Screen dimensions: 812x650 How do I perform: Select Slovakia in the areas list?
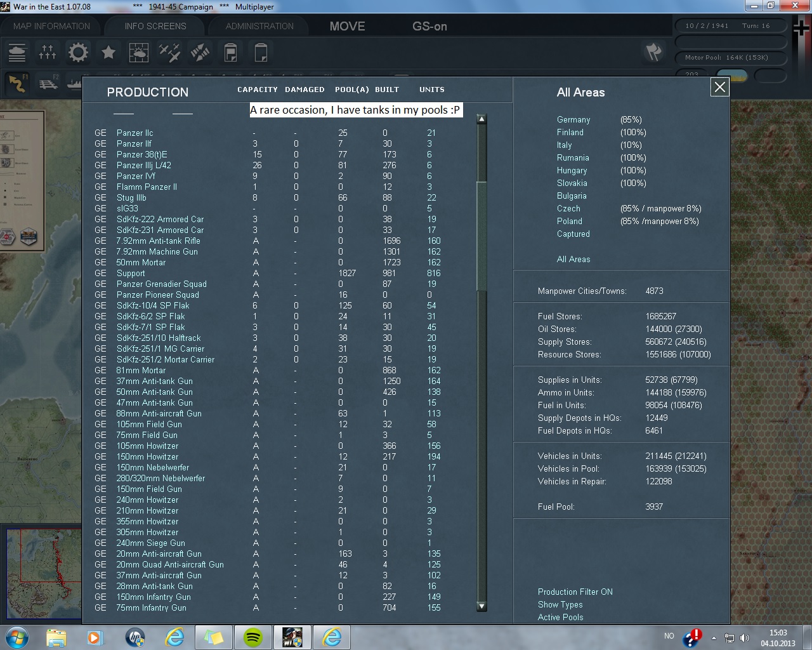click(572, 183)
